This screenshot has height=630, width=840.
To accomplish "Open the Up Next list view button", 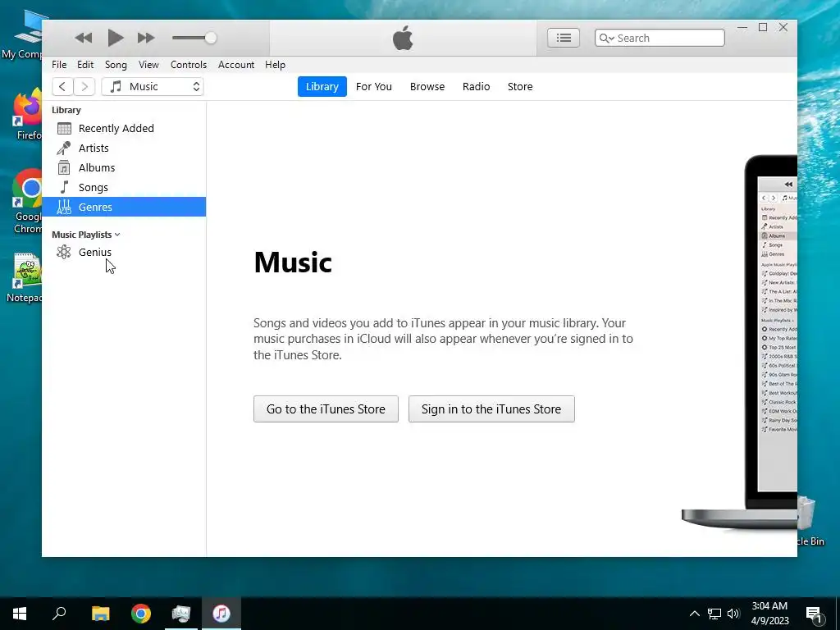I will click(x=563, y=38).
